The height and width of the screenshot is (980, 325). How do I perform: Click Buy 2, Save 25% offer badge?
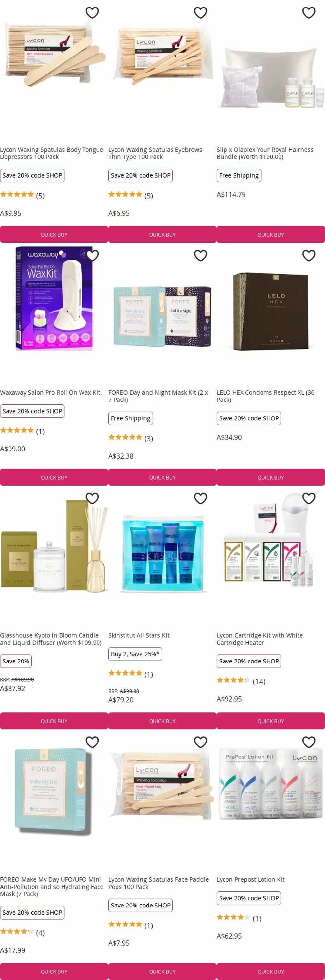pyautogui.click(x=135, y=654)
